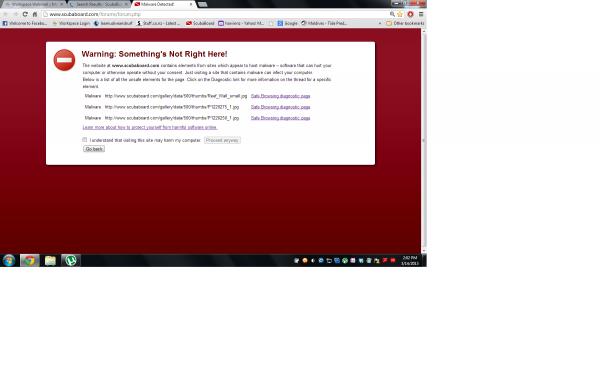Open File Explorer from the taskbar
Image resolution: width=600 pixels, height=377 pixels.
point(50,260)
